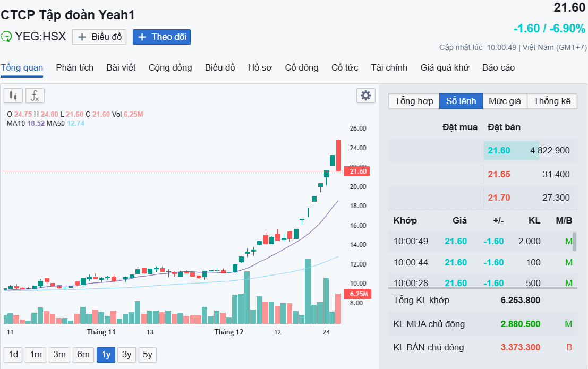Show the Tổng hợp panel tab

pyautogui.click(x=414, y=101)
